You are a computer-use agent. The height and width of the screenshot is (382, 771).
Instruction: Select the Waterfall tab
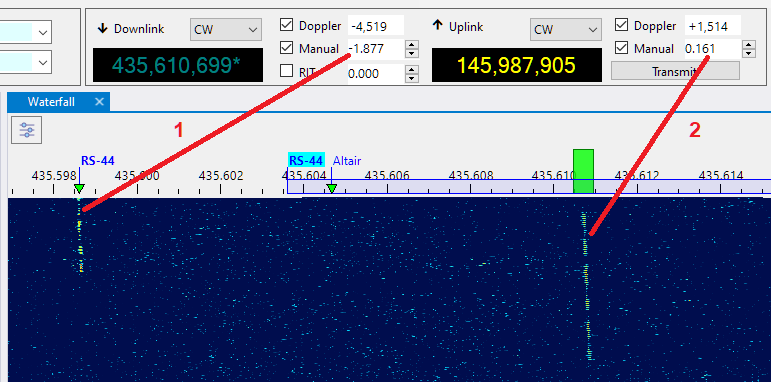click(51, 102)
